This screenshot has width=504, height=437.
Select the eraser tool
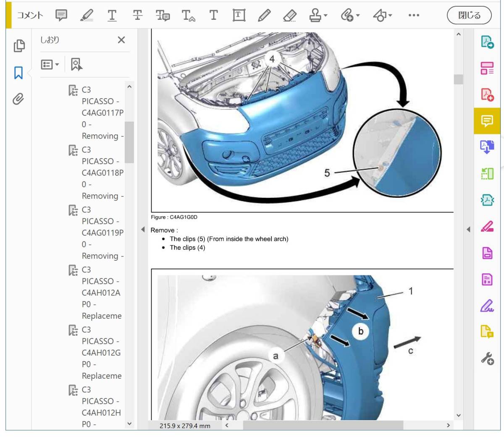pos(290,16)
